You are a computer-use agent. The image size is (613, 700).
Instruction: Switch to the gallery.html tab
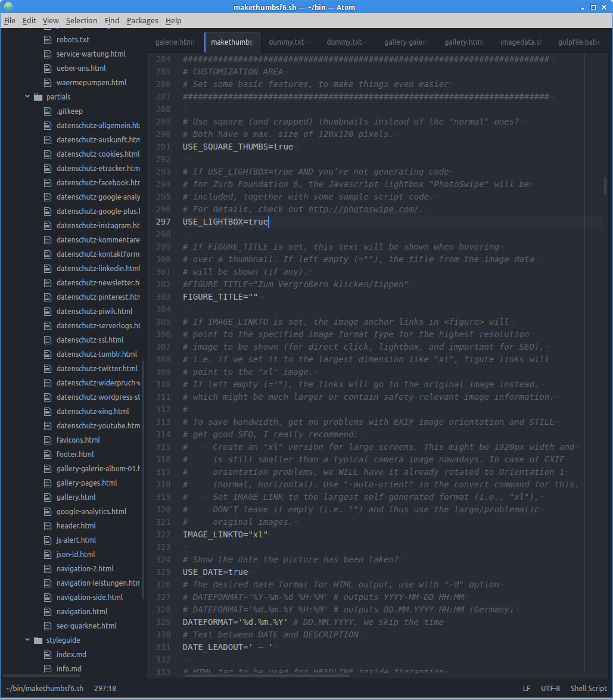[463, 42]
